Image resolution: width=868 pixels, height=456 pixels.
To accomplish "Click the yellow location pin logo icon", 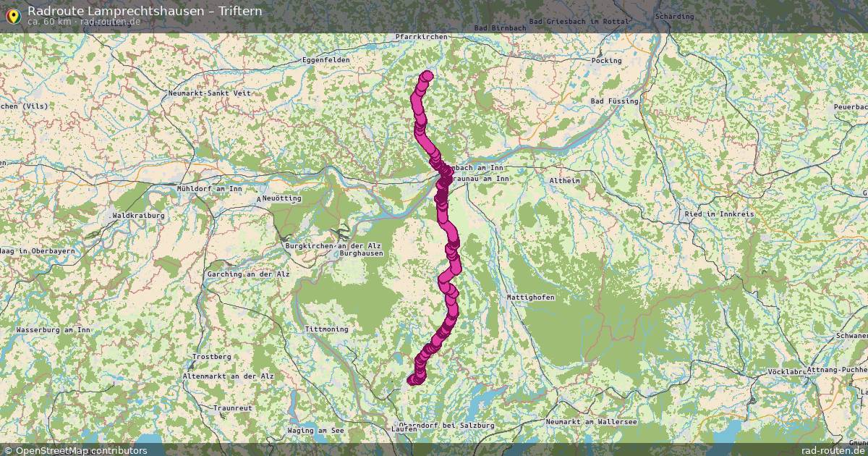I will pos(12,14).
